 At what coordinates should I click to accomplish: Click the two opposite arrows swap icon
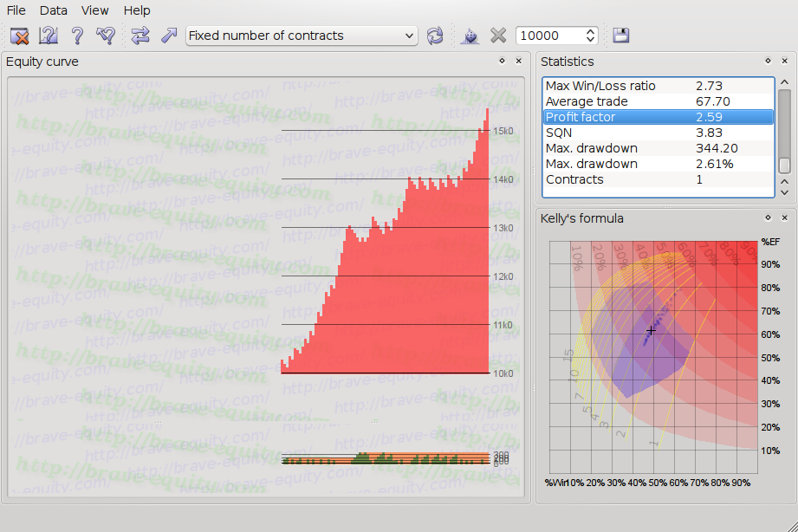[140, 36]
